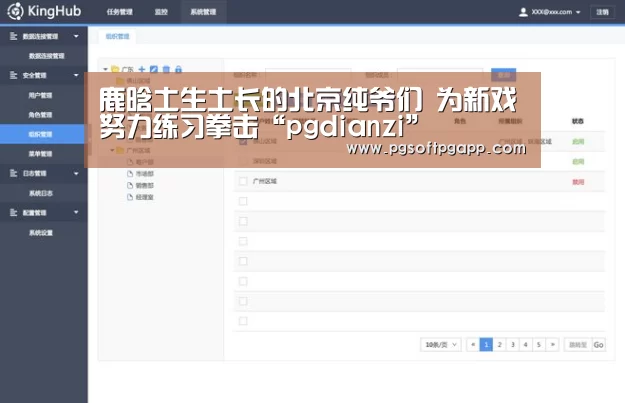Image resolution: width=625 pixels, height=403 pixels.
Task: Open 菜单管理 in the sidebar
Action: click(40, 154)
